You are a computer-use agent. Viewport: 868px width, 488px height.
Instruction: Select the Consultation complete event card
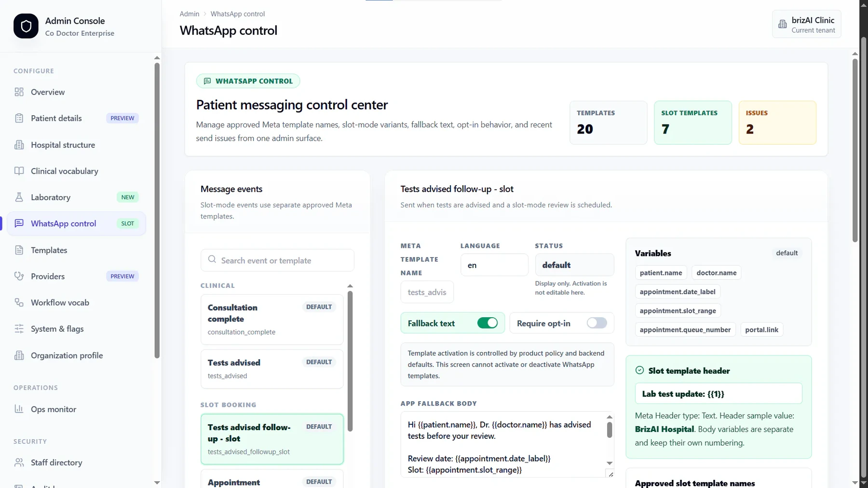point(272,319)
